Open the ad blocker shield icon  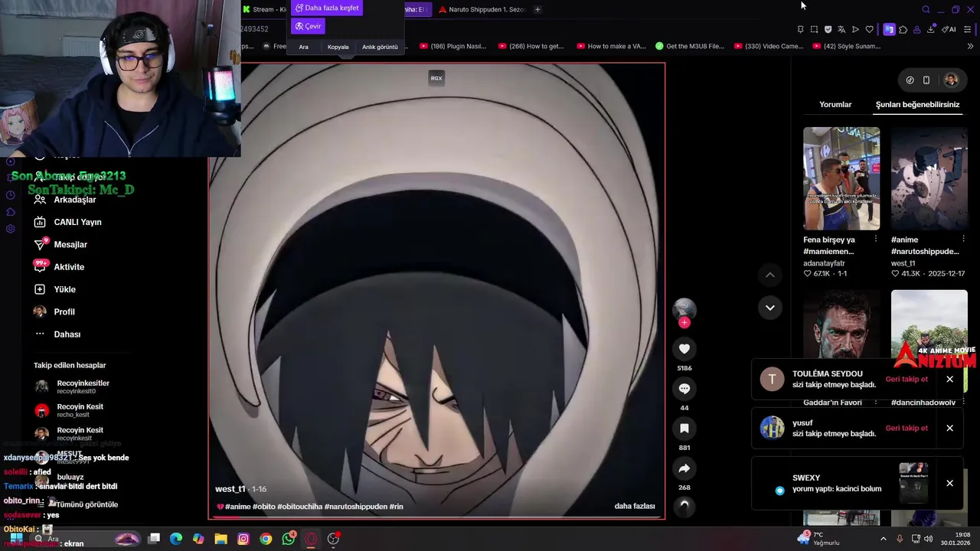pos(828,29)
